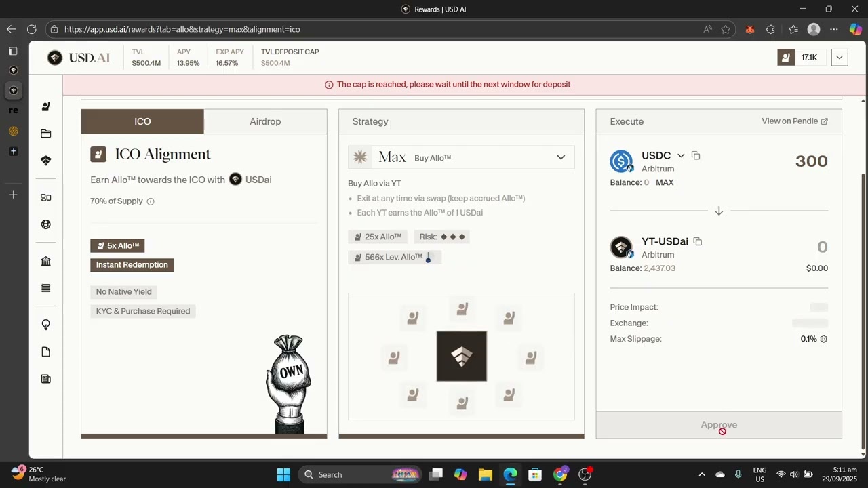
Task: Open the bank building icon in the sidebar
Action: point(46,261)
